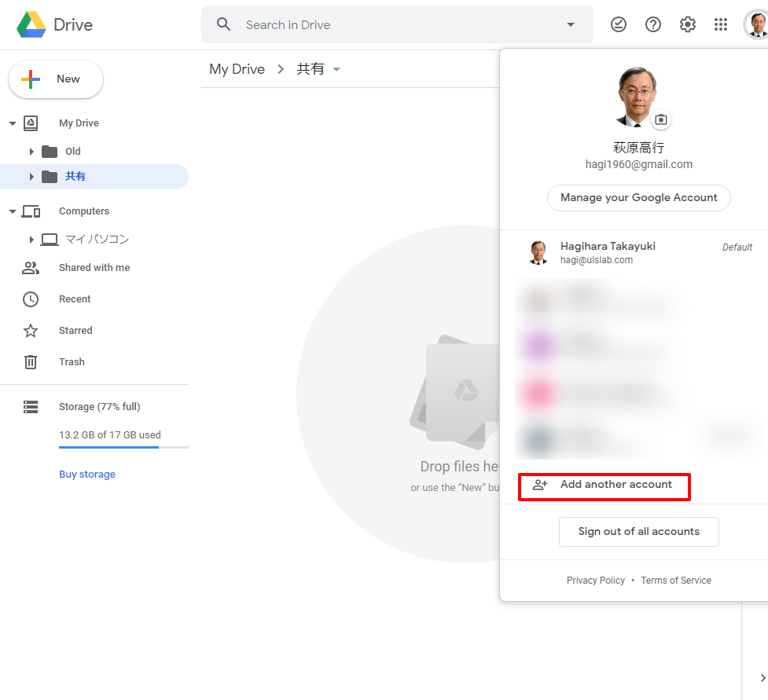Click the large profile picture
Image resolution: width=768 pixels, height=700 pixels.
click(637, 97)
